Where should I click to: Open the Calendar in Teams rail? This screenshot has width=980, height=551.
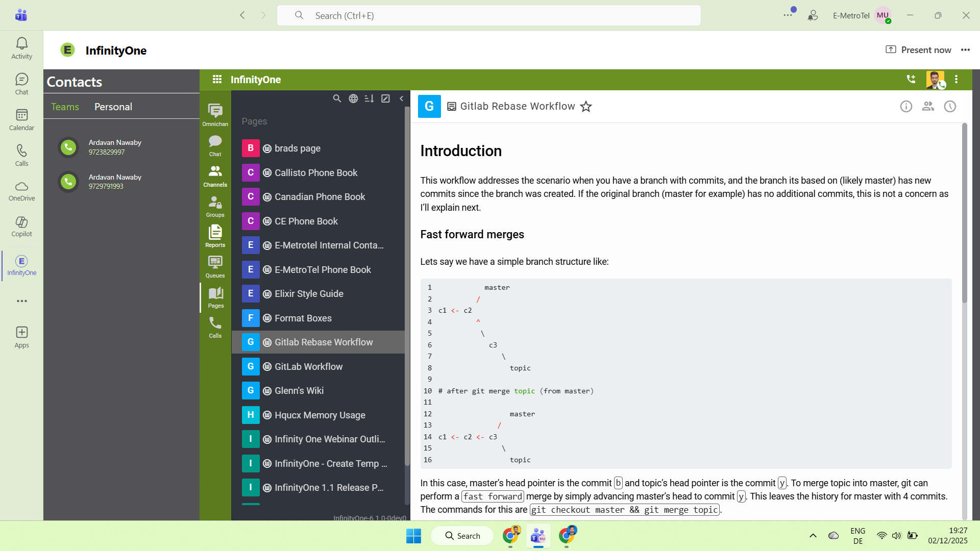tap(21, 120)
